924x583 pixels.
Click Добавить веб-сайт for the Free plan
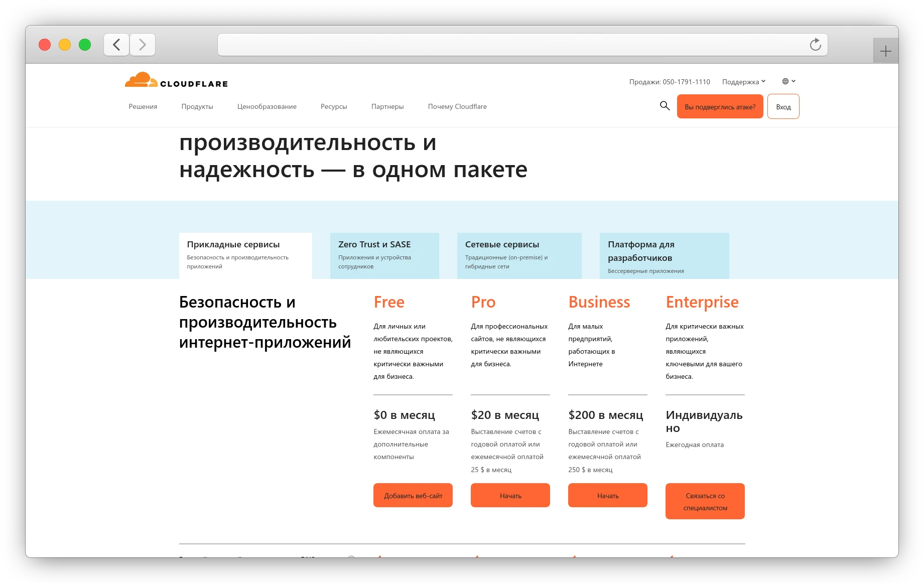413,495
